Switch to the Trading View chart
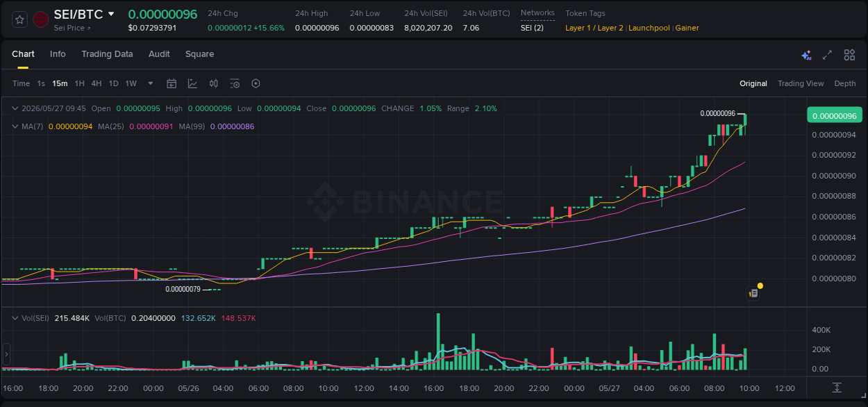The image size is (868, 407). [x=801, y=83]
